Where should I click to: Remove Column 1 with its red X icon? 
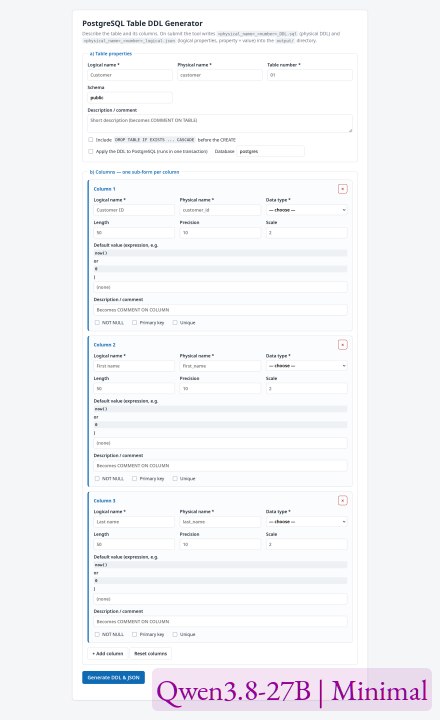click(x=343, y=189)
